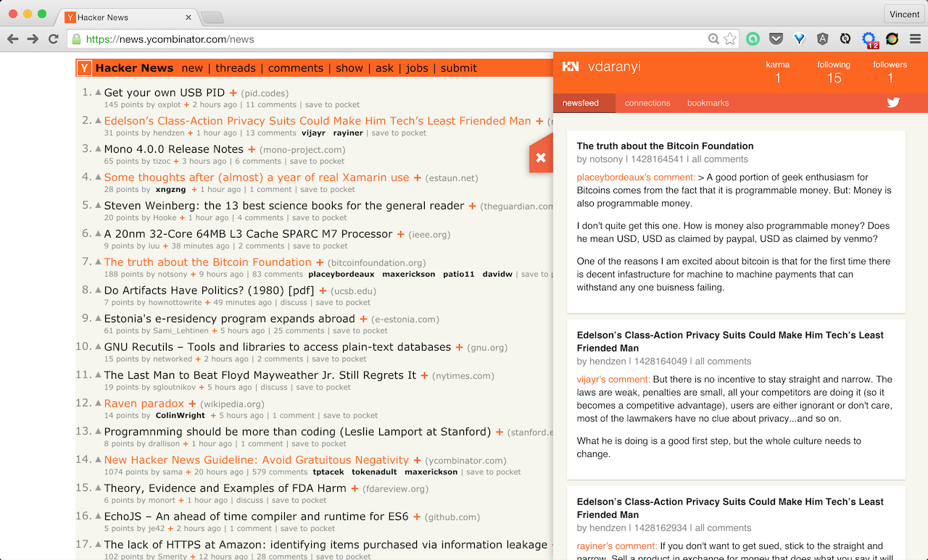Open the green circular extension icon
The image size is (928, 560).
pyautogui.click(x=753, y=39)
